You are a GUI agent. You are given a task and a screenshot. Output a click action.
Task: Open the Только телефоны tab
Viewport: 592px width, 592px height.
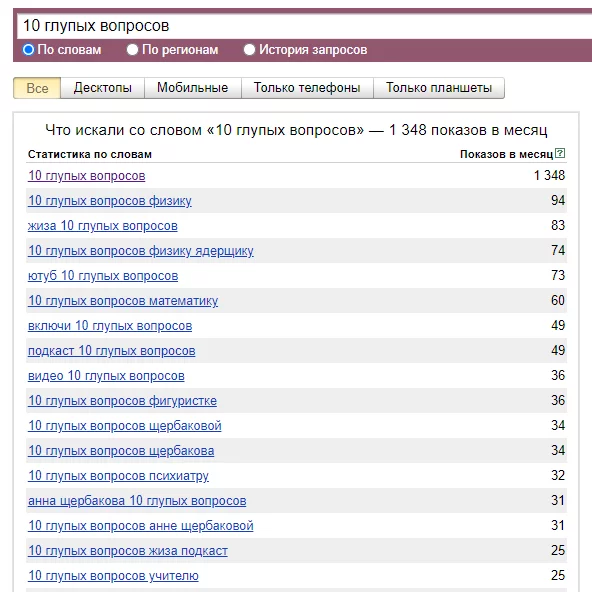(x=307, y=88)
